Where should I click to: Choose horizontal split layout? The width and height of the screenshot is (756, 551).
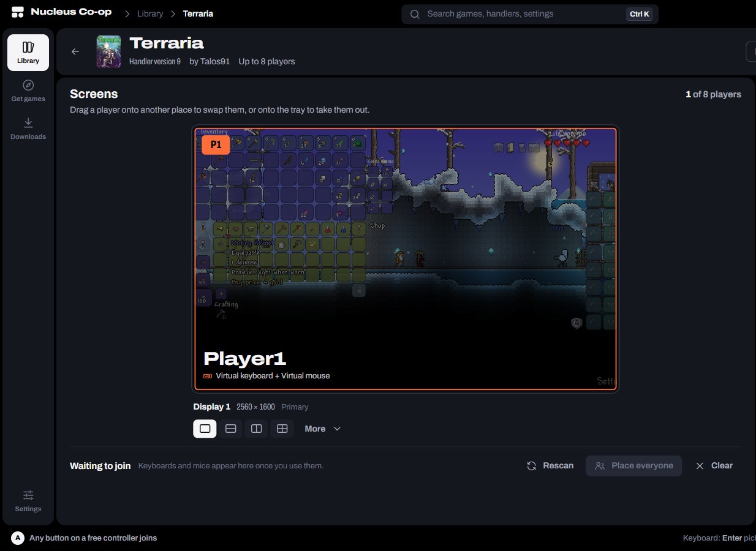pyautogui.click(x=231, y=429)
